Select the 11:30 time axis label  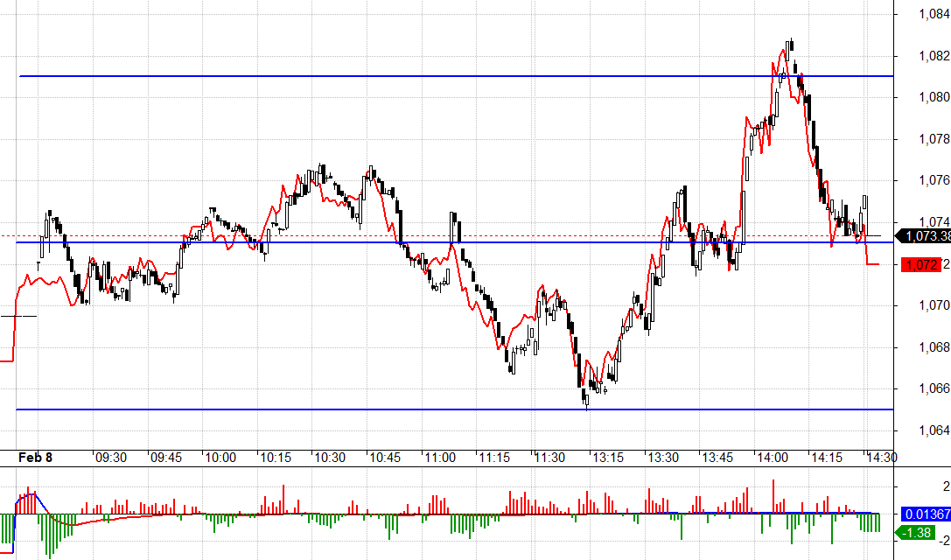pos(549,458)
